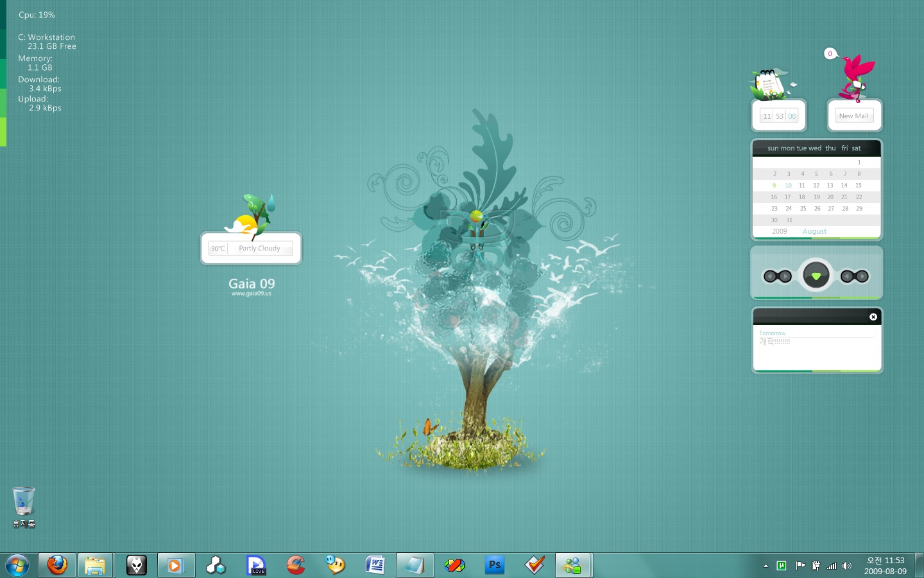Click the 30°C temperature reading
The height and width of the screenshot is (578, 924).
(218, 249)
